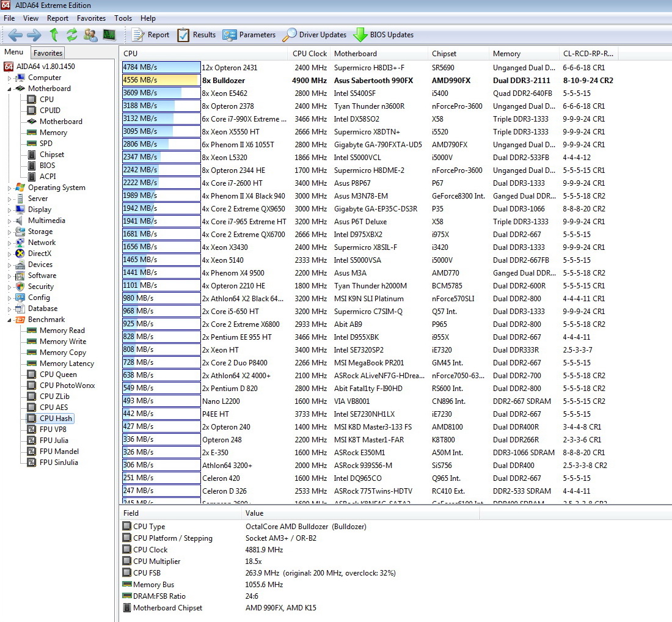Open the Help menu

point(148,18)
